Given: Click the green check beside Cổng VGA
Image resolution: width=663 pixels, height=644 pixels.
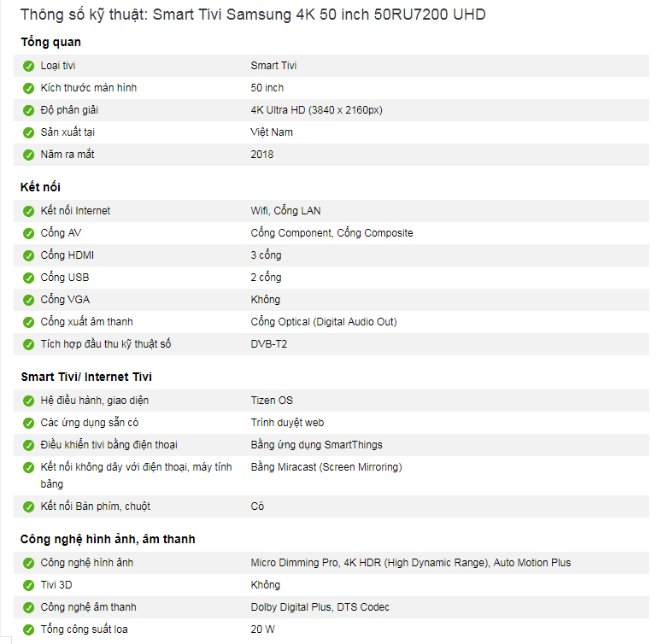Looking at the screenshot, I should (29, 300).
